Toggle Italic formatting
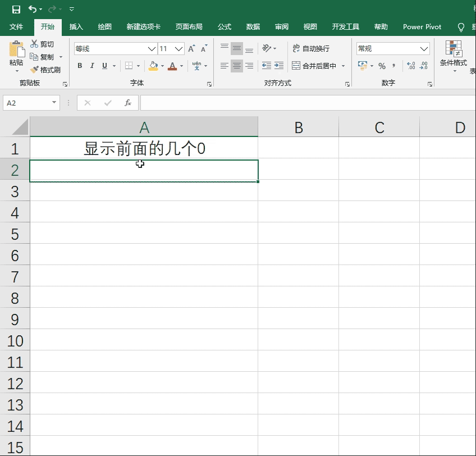Screen dimensions: 476x456 click(92, 66)
